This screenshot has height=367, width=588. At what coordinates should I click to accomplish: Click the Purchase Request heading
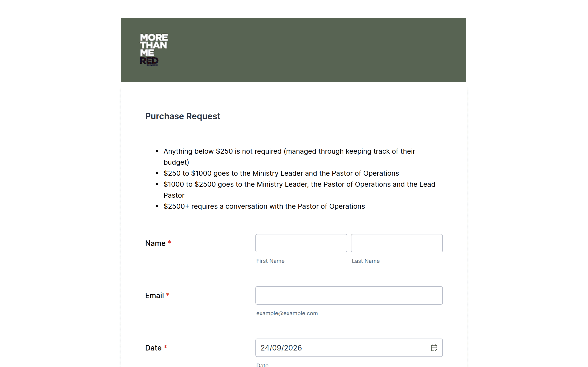(183, 116)
